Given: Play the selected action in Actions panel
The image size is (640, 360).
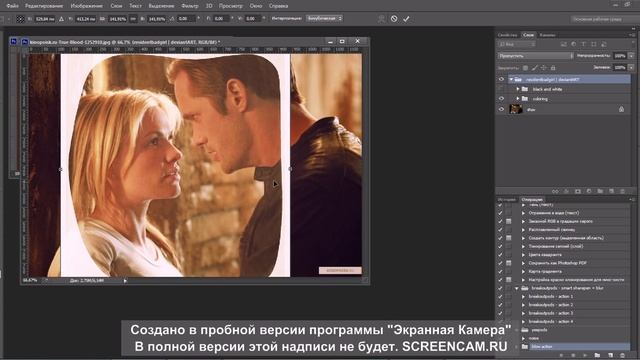Looking at the screenshot, I should pyautogui.click(x=585, y=356).
